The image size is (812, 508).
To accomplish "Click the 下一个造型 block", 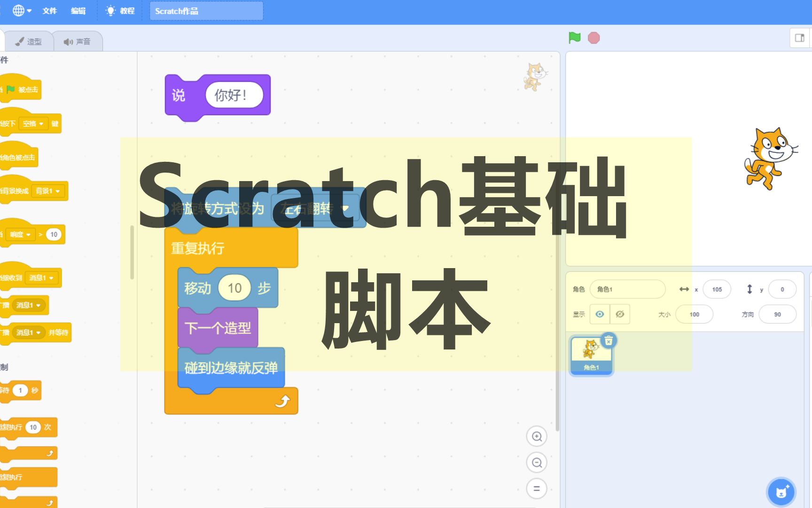I will pos(218,328).
